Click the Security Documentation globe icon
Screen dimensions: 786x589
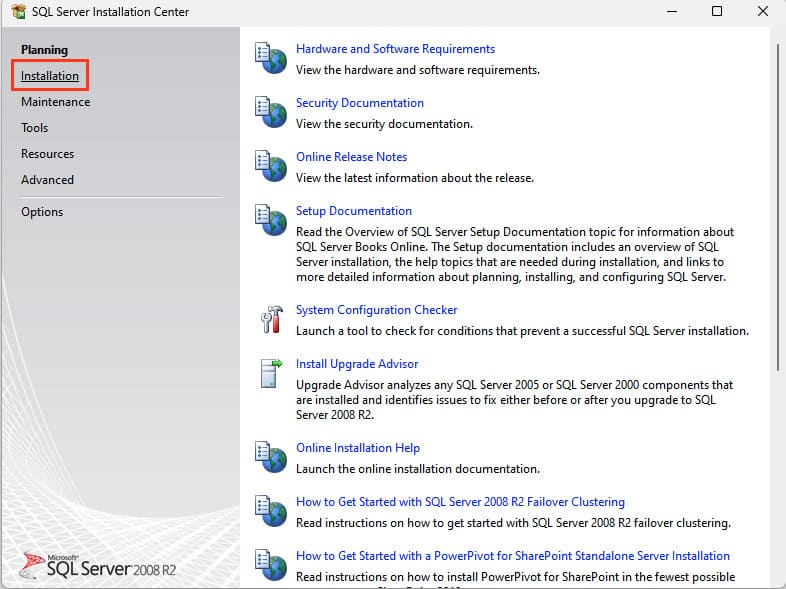270,113
